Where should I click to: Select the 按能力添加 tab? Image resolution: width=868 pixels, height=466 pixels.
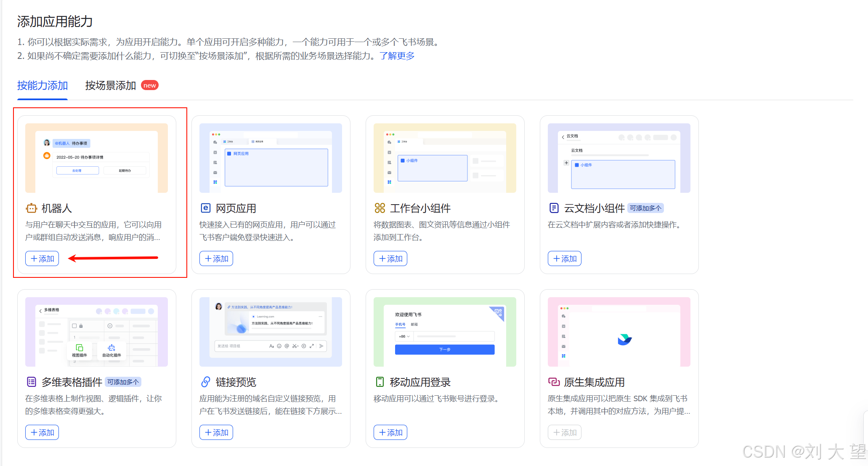42,85
